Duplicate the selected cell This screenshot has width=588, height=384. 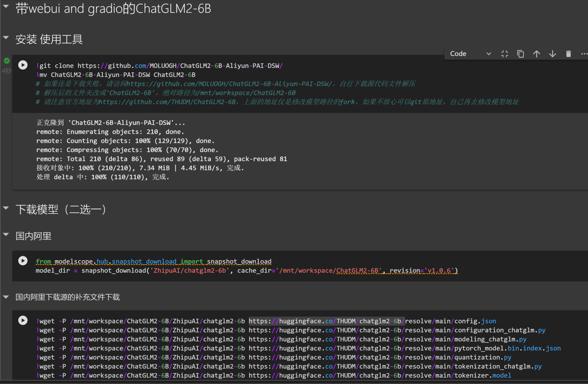[x=521, y=54]
